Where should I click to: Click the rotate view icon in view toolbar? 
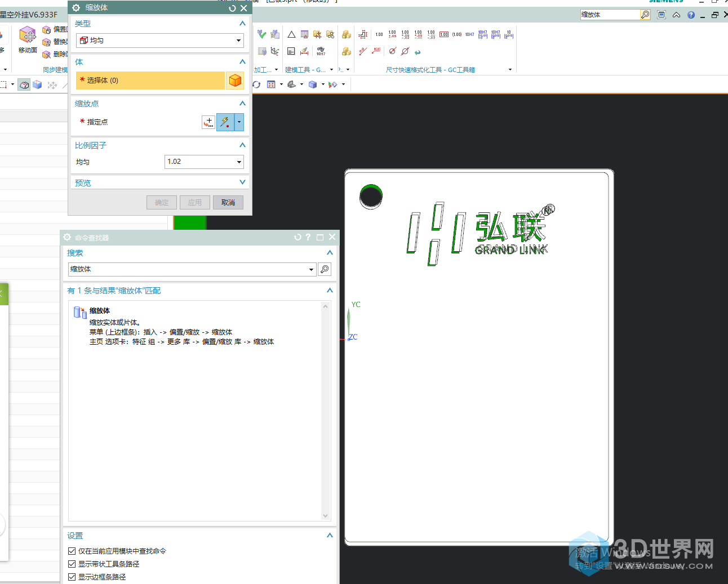(256, 84)
